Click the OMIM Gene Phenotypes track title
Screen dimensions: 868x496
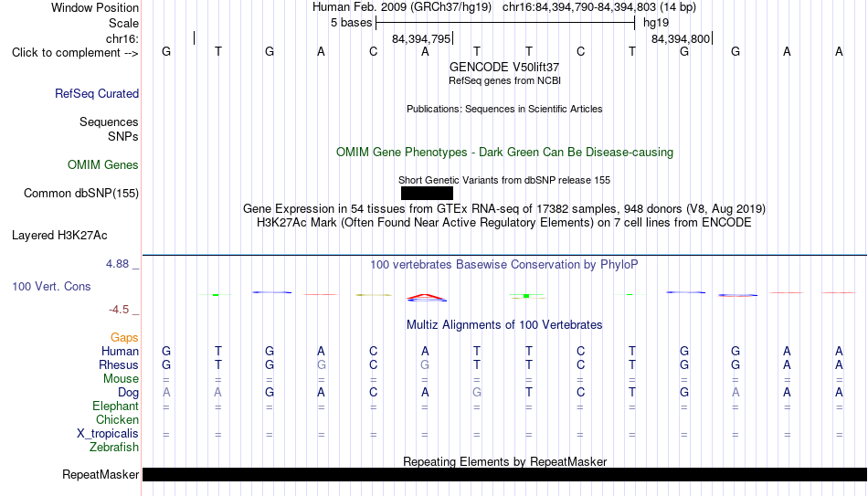(x=504, y=153)
